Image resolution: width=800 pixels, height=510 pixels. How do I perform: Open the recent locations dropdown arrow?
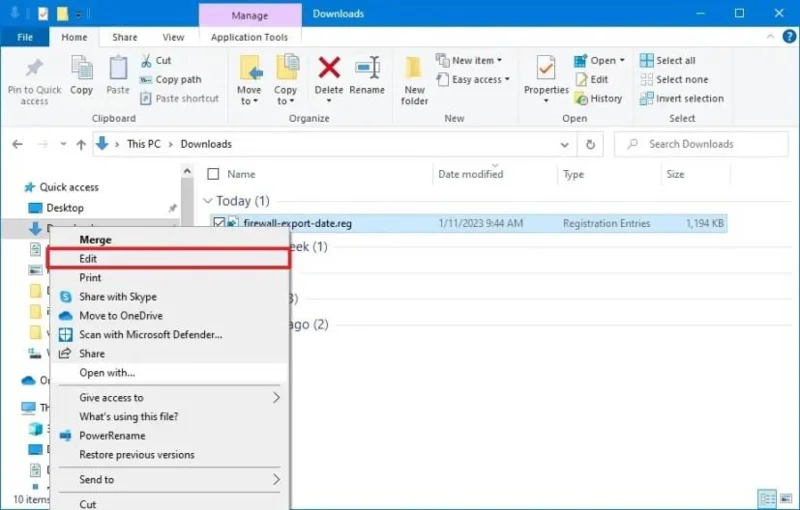(63, 144)
